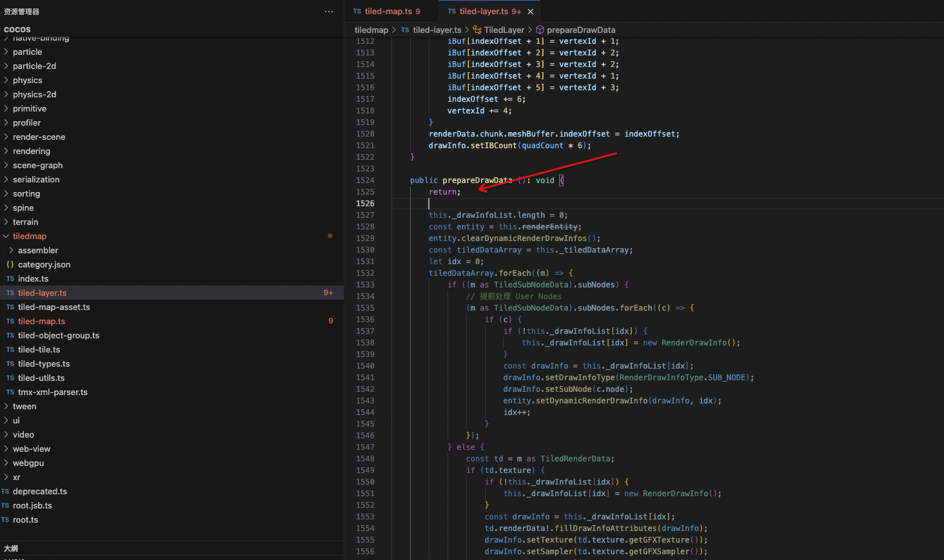Click the prepareDrawData method name in code
944x560 pixels.
click(477, 180)
